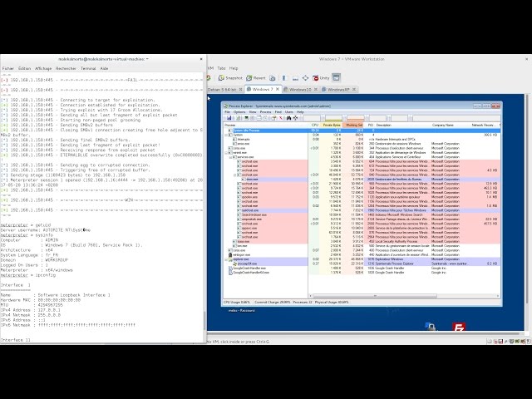Click the highlighted console view icon after Unity

336,77
